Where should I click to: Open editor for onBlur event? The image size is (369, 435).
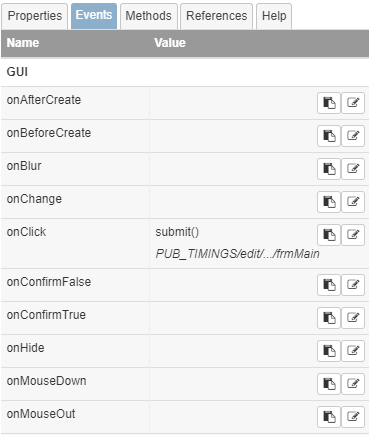click(x=353, y=169)
